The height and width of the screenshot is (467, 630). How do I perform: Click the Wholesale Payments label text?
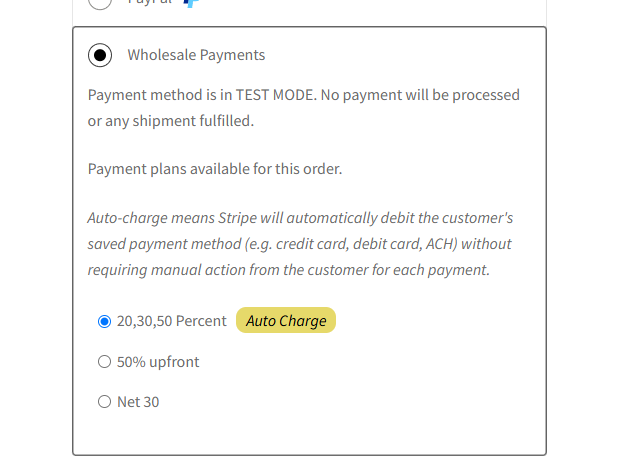[196, 55]
